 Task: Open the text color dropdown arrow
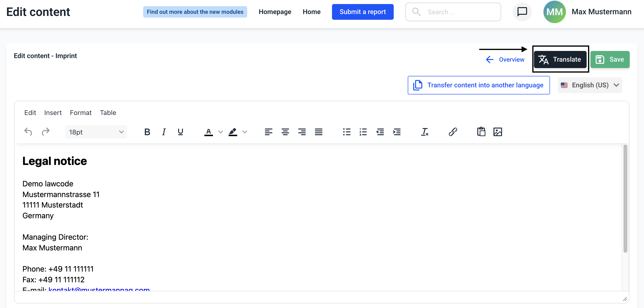point(220,132)
